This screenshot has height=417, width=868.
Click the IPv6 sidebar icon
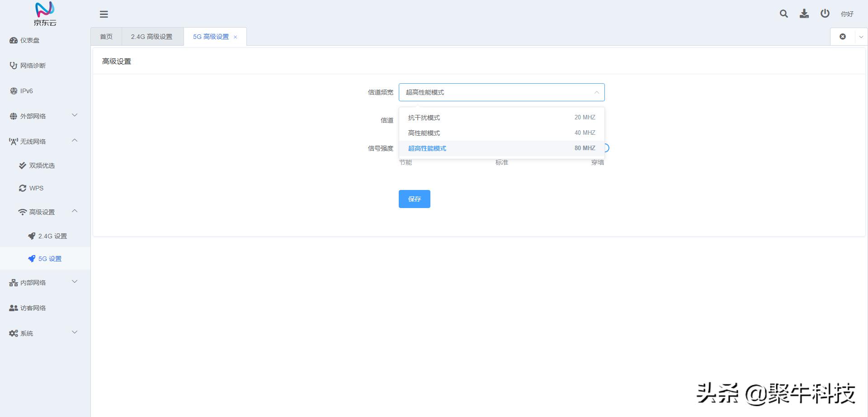pyautogui.click(x=14, y=91)
